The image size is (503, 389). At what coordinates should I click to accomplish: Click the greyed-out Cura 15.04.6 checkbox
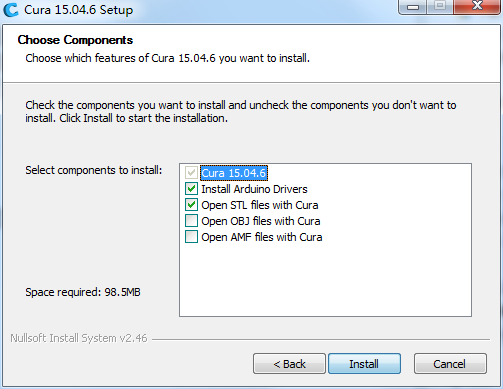coord(191,173)
